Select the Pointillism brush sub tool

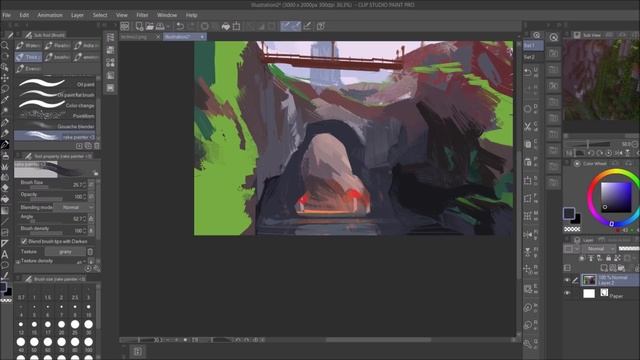tap(55, 116)
